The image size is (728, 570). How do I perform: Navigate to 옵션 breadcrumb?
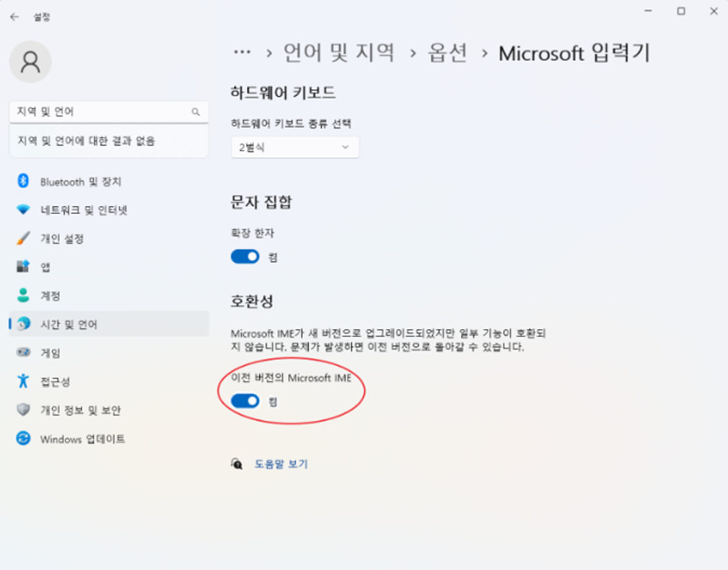(447, 53)
